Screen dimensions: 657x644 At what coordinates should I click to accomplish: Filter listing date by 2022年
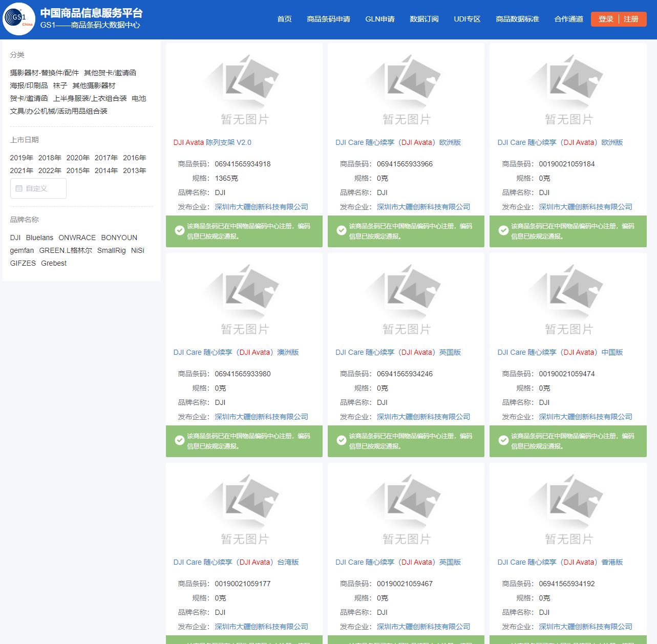pos(50,170)
